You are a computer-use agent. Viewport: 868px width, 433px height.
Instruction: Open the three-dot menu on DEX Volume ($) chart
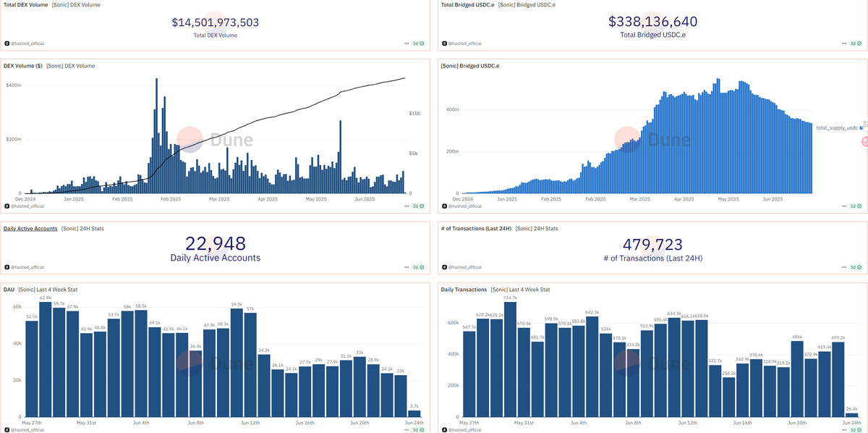[x=407, y=206]
